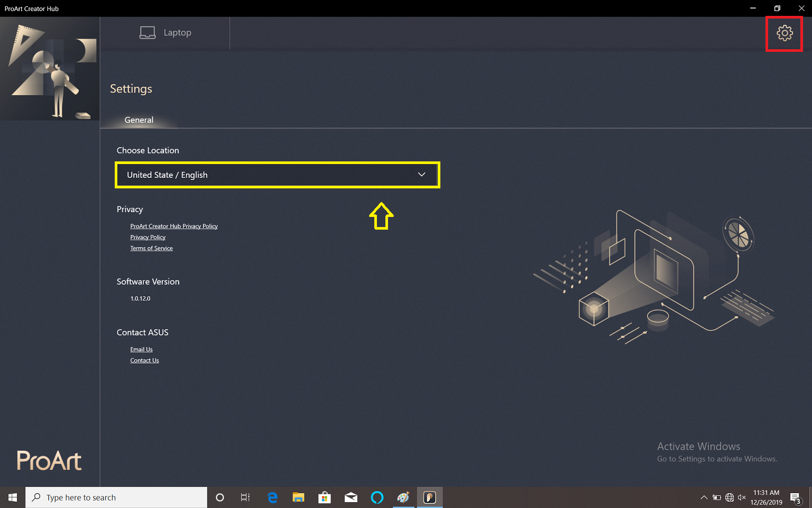Screen dimensions: 812x508
Task: Click the location dropdown chevron arrow
Action: pos(421,175)
